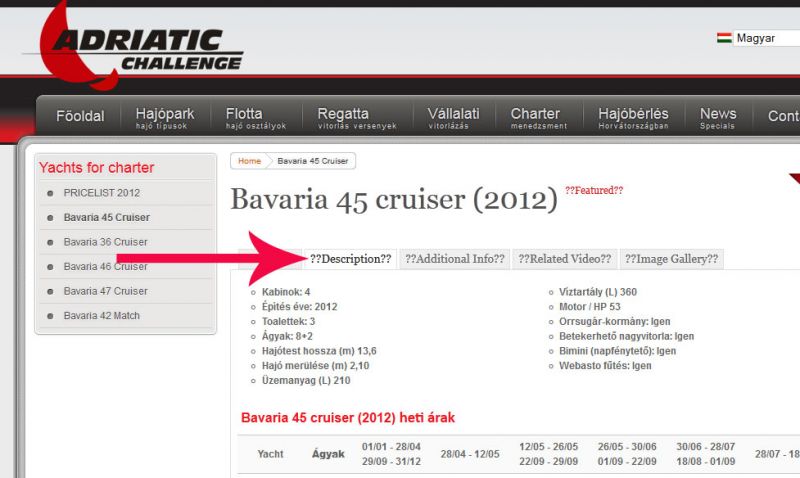
Task: Click the 26/05 - 30/06 date column
Action: point(627,454)
